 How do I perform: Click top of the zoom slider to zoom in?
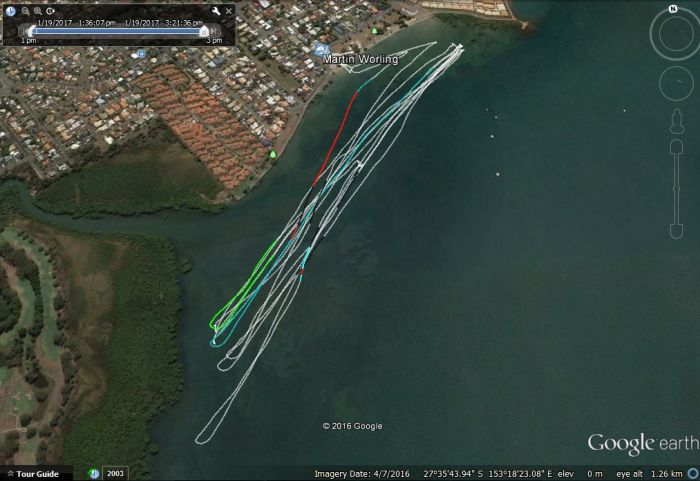676,147
